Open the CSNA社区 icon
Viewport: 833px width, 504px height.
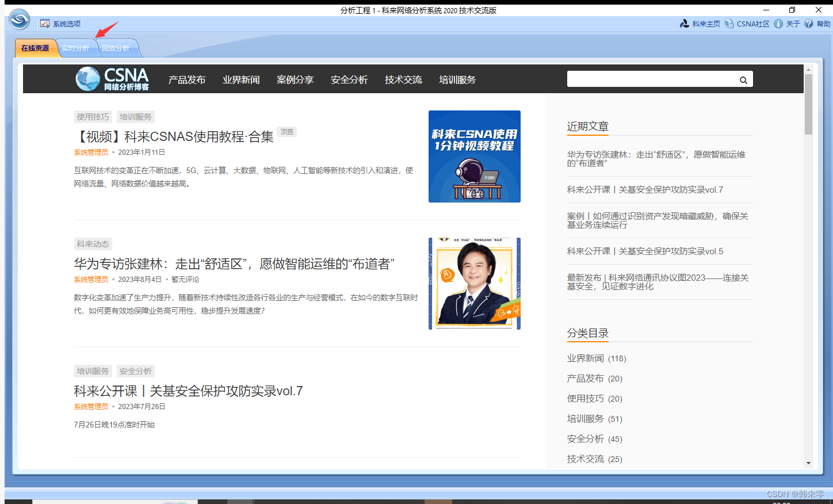[x=729, y=24]
